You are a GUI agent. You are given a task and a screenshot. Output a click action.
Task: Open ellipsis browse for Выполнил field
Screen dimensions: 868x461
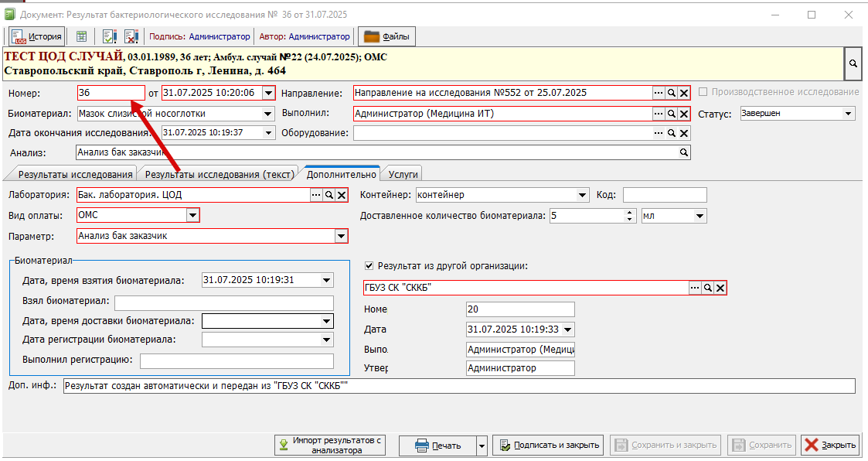659,114
